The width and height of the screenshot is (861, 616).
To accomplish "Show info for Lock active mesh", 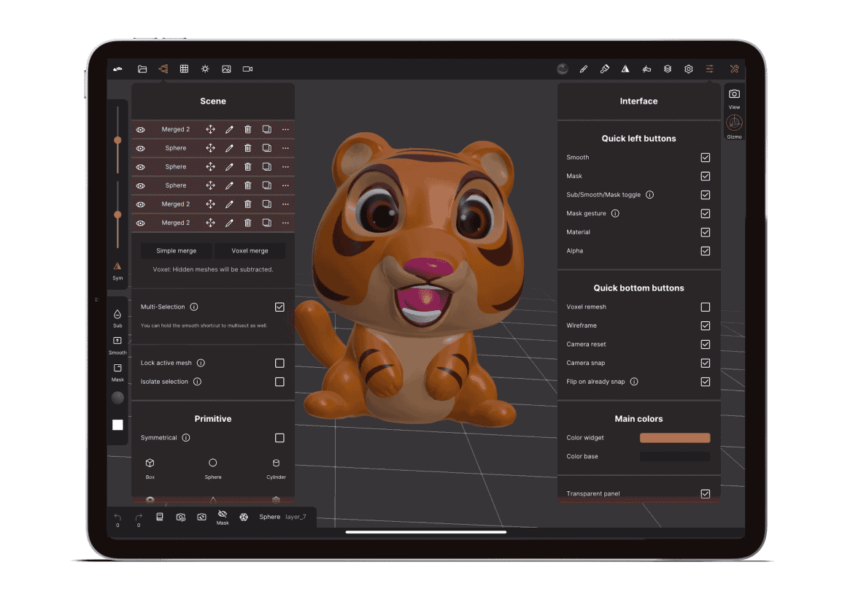I will [201, 363].
